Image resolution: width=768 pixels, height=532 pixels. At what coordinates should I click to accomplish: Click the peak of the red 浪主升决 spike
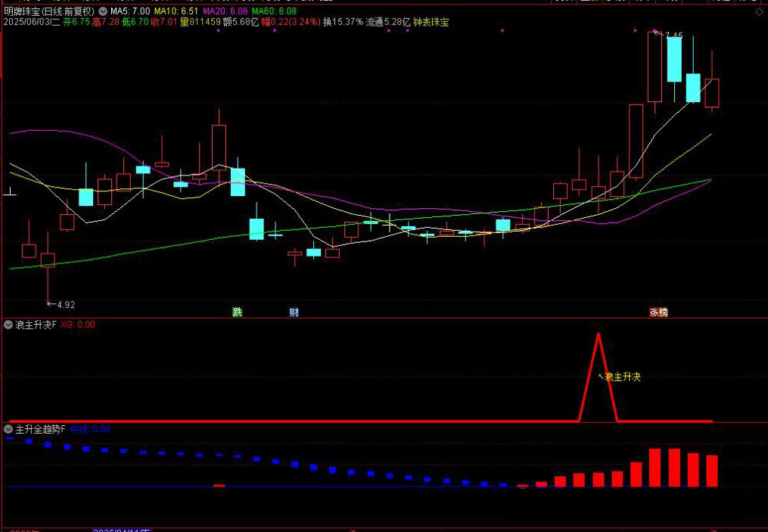tap(599, 334)
